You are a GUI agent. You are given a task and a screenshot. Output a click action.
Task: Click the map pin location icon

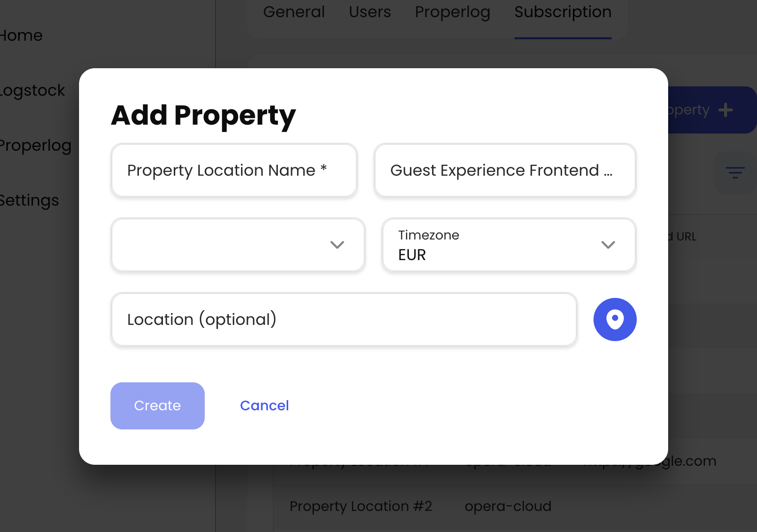615,319
